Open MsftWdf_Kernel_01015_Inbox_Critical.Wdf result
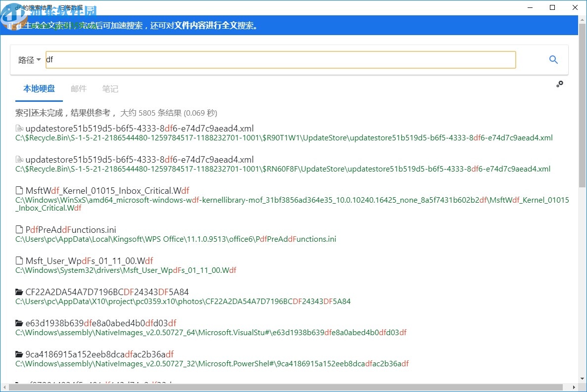The height and width of the screenshot is (392, 587). [107, 191]
